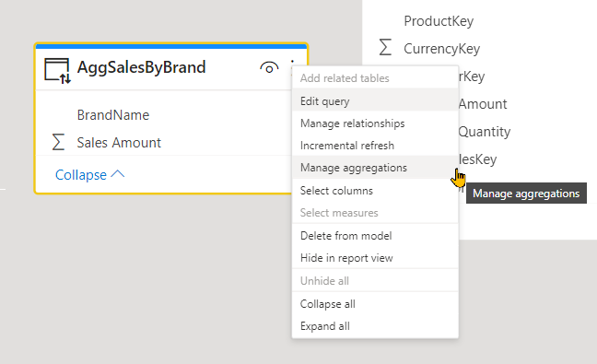Click the Collapse chevron arrow icon
The width and height of the screenshot is (597, 364).
118,174
